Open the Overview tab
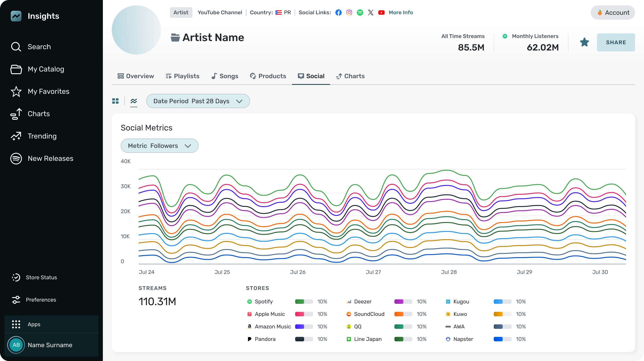The image size is (644, 361). pyautogui.click(x=136, y=76)
